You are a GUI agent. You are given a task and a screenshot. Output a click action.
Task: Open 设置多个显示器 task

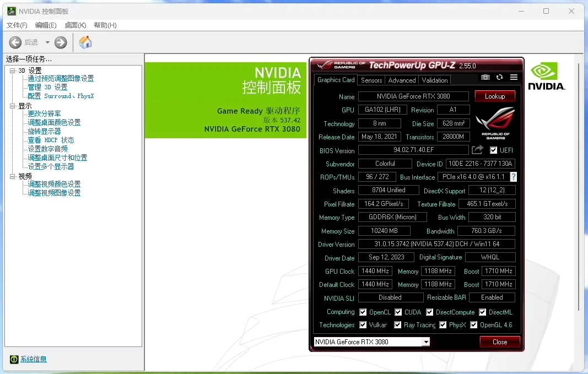tap(51, 166)
